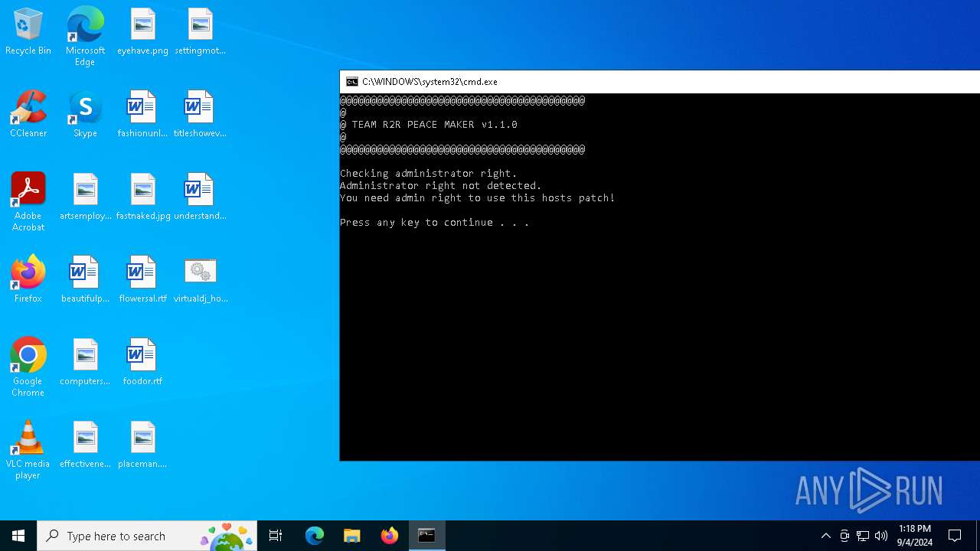Click the "Press any key to continue" line

click(434, 223)
